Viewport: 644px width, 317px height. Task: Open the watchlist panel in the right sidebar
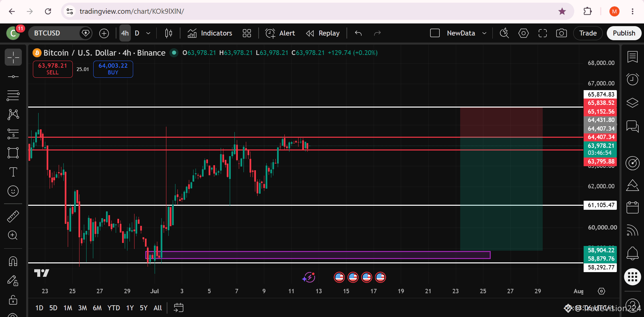coord(633,57)
